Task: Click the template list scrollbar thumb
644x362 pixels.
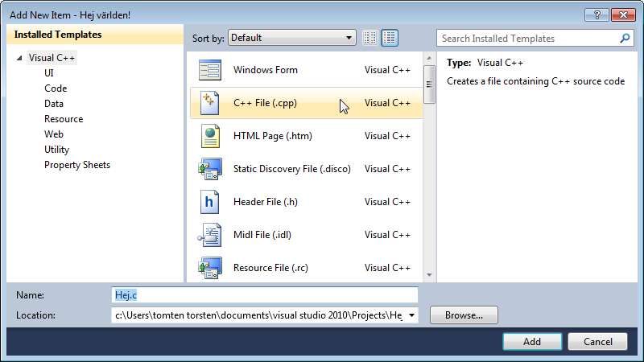Action: pos(429,84)
